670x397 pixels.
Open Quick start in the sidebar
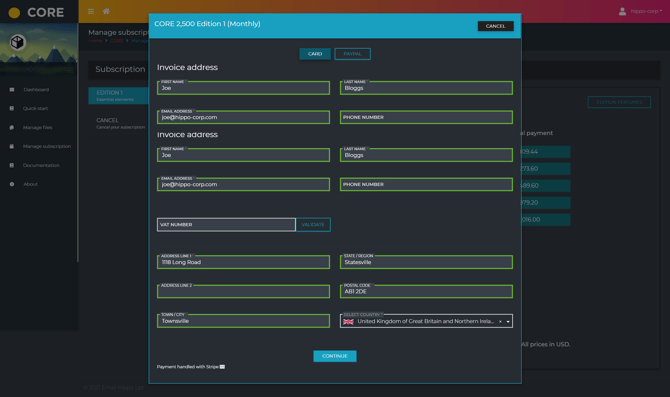[x=35, y=109]
